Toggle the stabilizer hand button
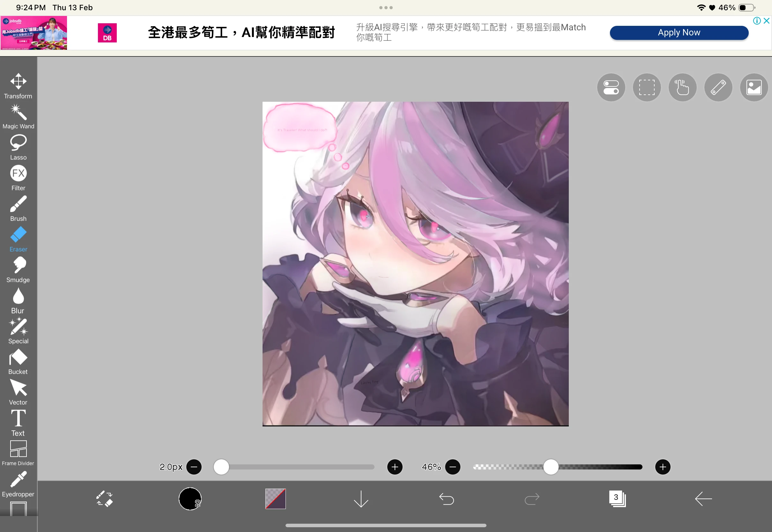This screenshot has height=532, width=772. [682, 87]
